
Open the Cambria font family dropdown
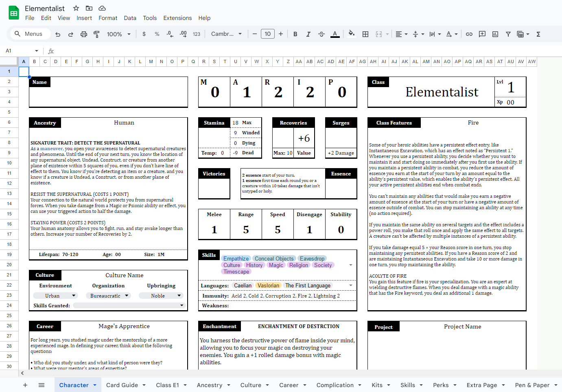pos(226,34)
